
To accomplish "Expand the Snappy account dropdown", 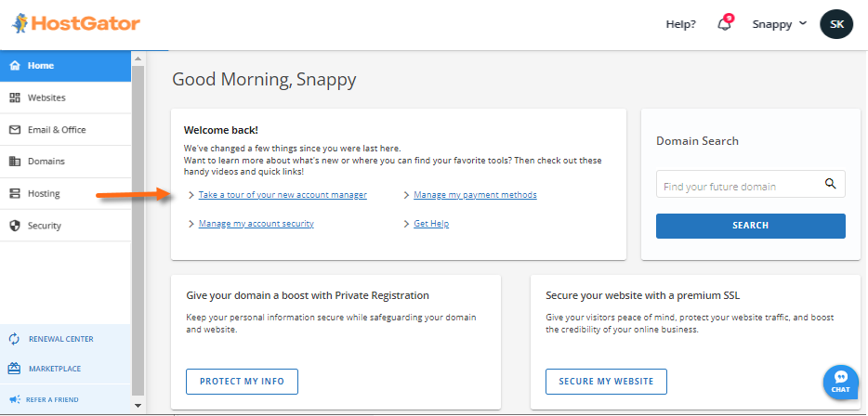I will point(780,24).
